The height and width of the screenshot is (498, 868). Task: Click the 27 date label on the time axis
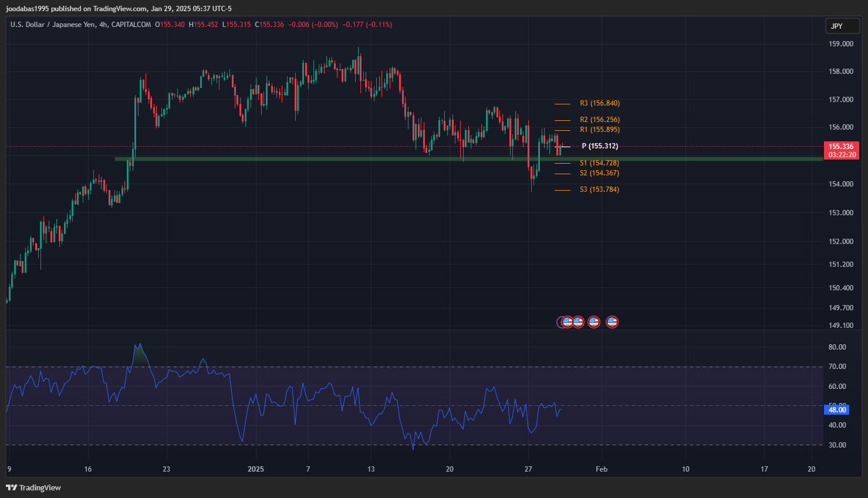528,469
